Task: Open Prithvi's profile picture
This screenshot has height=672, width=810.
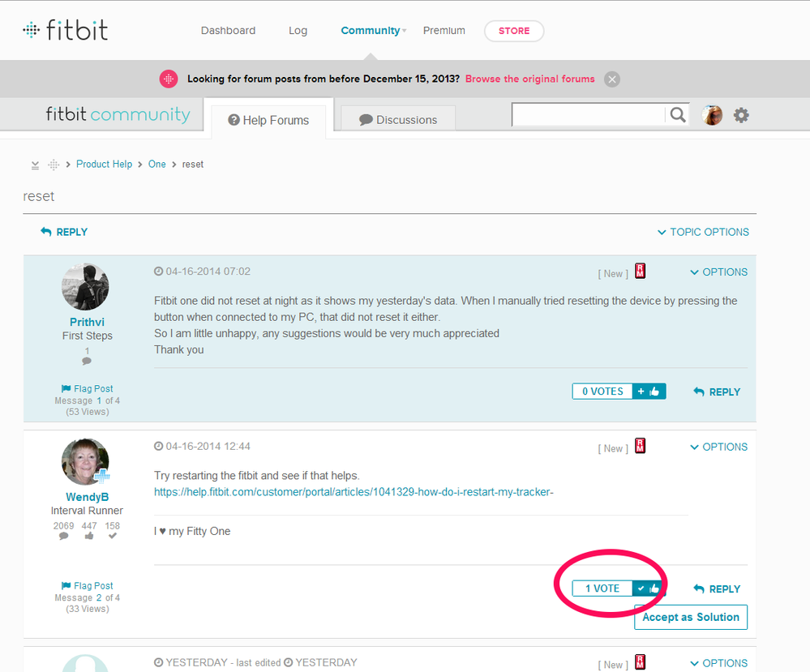Action: point(85,287)
